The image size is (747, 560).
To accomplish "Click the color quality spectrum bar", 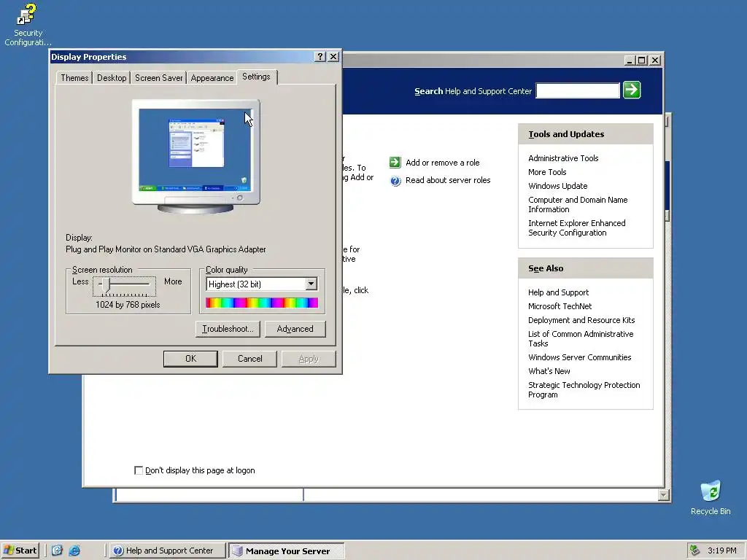I will [x=262, y=303].
